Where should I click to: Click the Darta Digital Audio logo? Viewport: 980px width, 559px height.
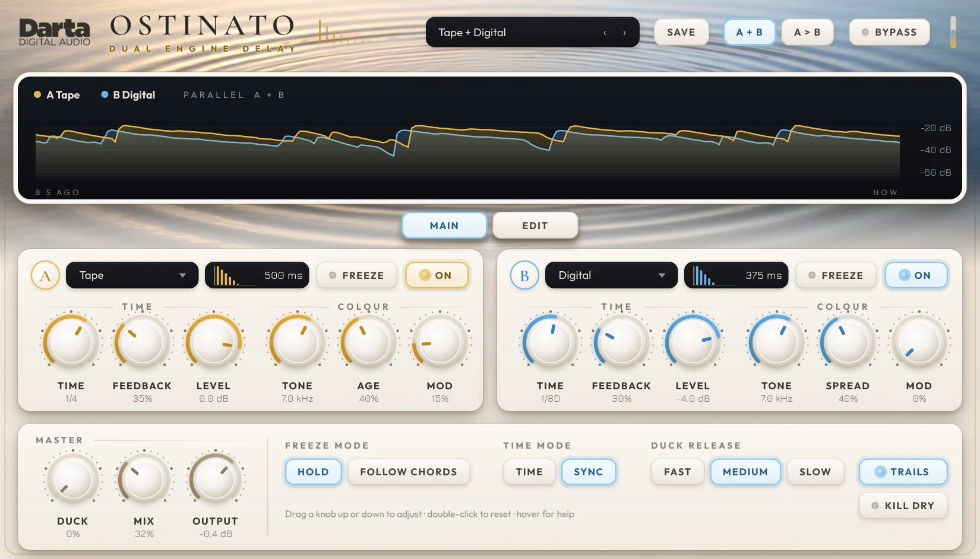pyautogui.click(x=55, y=32)
